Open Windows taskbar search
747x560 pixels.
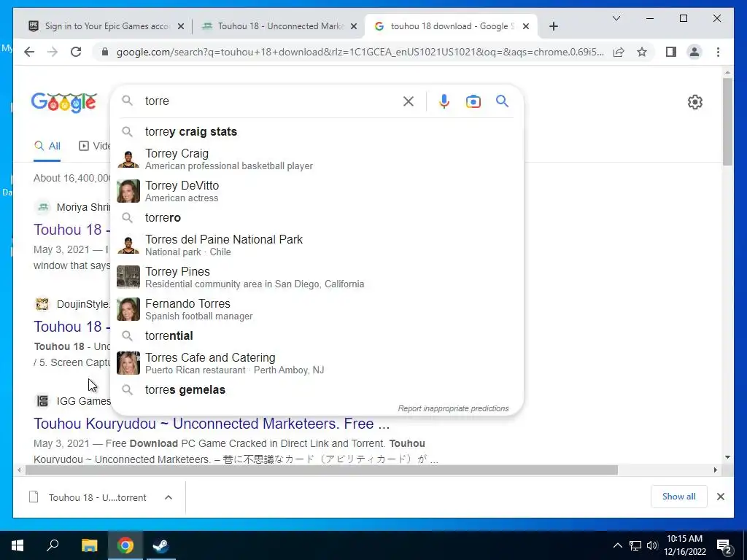(53, 545)
